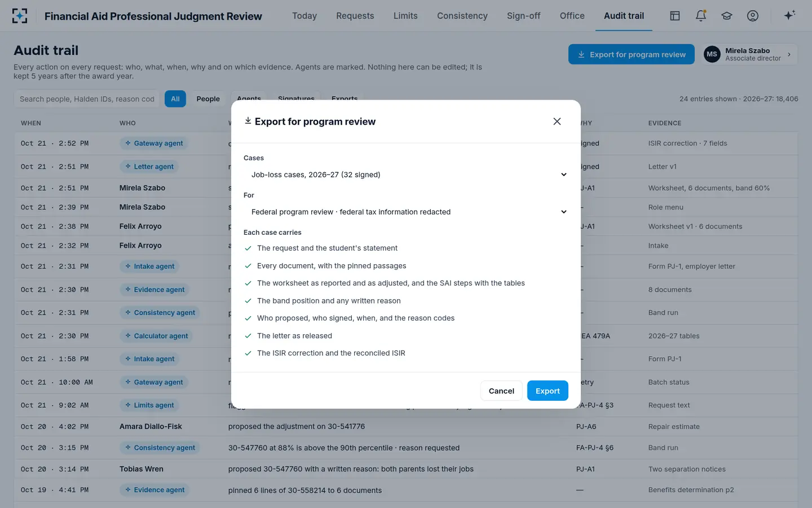Click the Felix Arroyo entry at 2:38 PM
The image size is (812, 508).
click(x=140, y=226)
